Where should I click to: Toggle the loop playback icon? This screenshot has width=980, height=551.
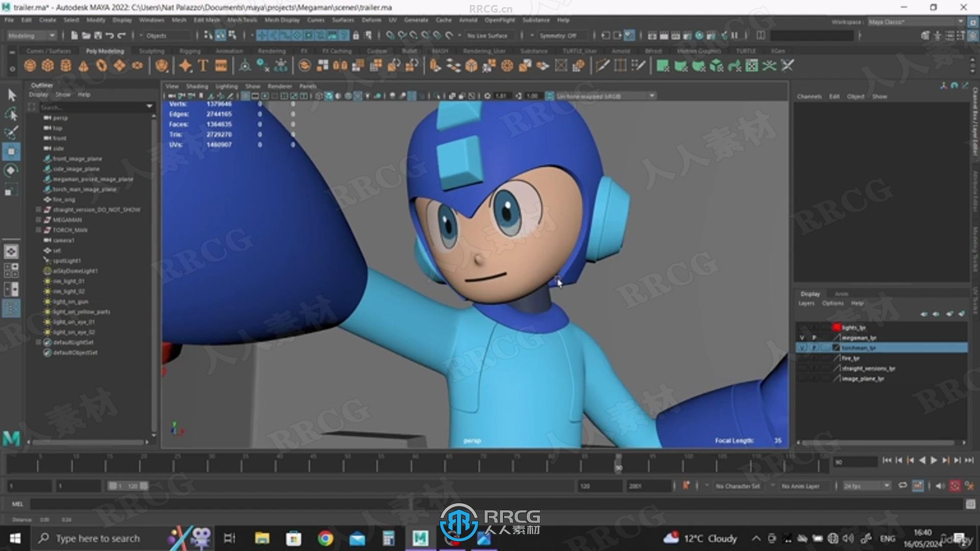pos(902,486)
